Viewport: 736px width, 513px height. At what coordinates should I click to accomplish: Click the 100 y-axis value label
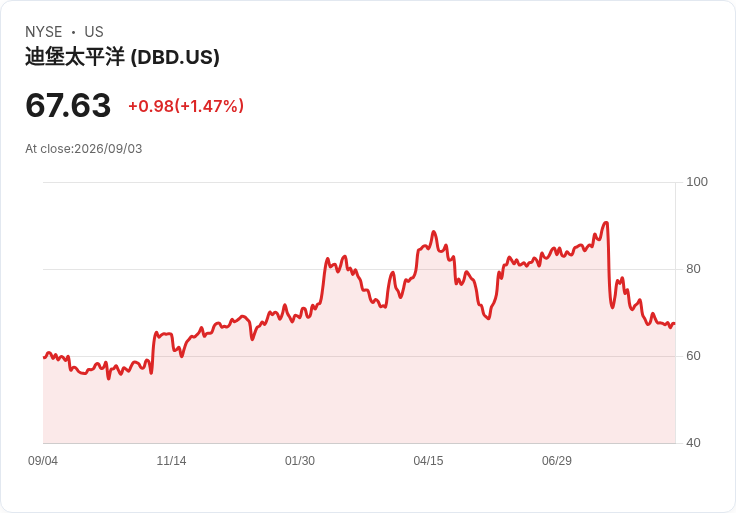(x=697, y=182)
